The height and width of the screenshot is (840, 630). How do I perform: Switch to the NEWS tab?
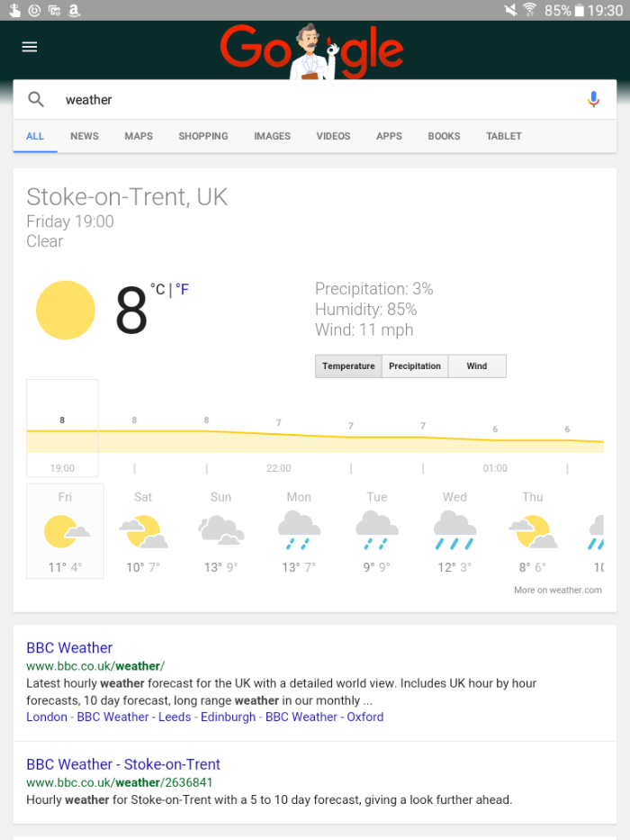pyautogui.click(x=85, y=136)
